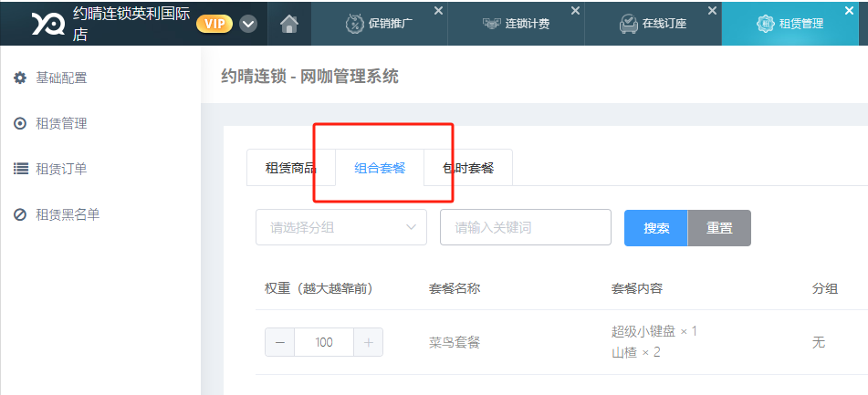Close the 促销推广 tab
868x395 pixels.
tap(438, 11)
